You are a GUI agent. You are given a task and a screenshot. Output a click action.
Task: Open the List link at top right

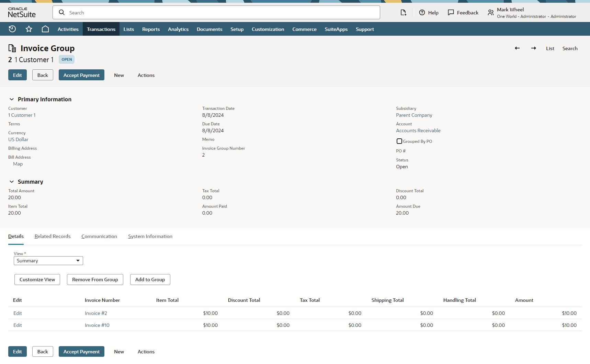coord(550,48)
